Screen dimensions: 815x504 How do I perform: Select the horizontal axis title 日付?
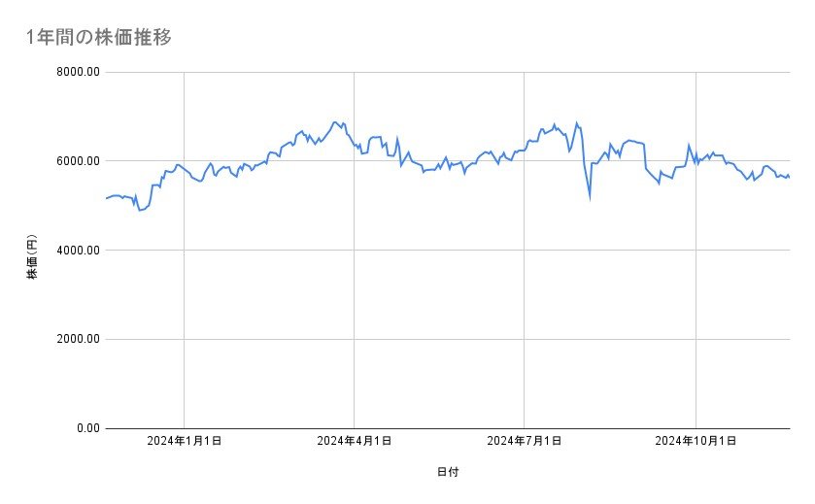(x=448, y=472)
